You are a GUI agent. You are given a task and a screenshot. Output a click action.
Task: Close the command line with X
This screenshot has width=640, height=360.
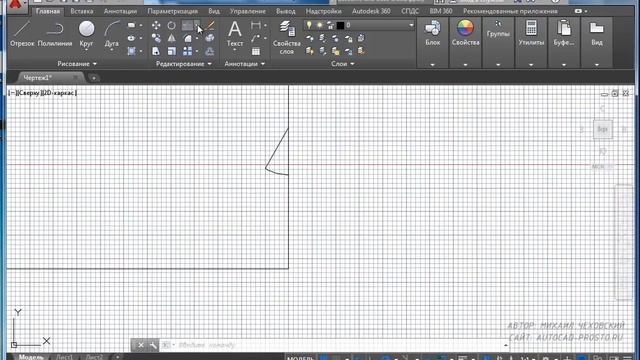point(141,345)
